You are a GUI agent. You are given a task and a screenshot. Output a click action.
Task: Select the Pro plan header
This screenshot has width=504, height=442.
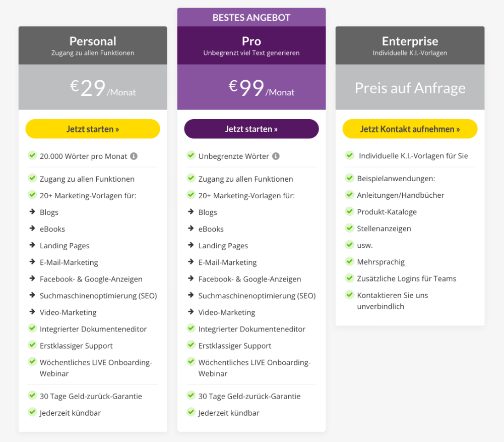(x=251, y=45)
